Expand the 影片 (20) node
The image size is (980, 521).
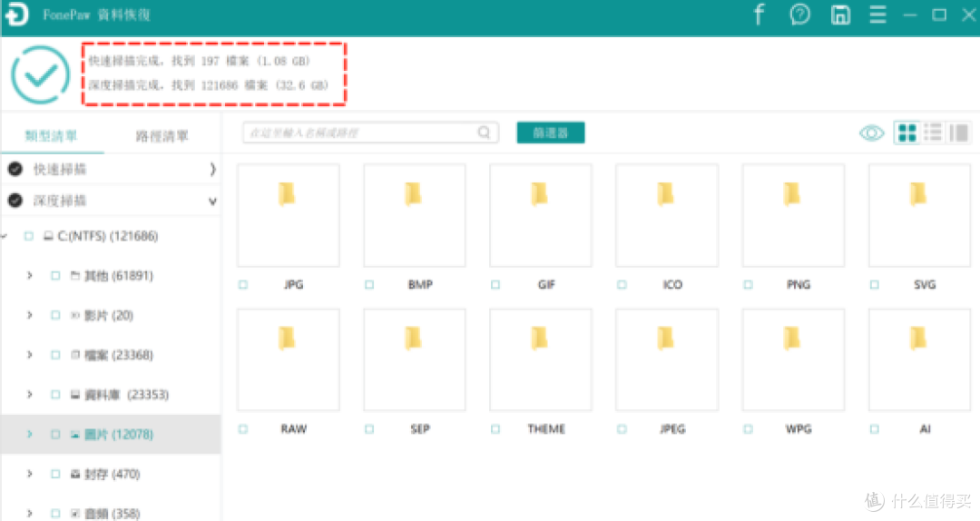(29, 315)
